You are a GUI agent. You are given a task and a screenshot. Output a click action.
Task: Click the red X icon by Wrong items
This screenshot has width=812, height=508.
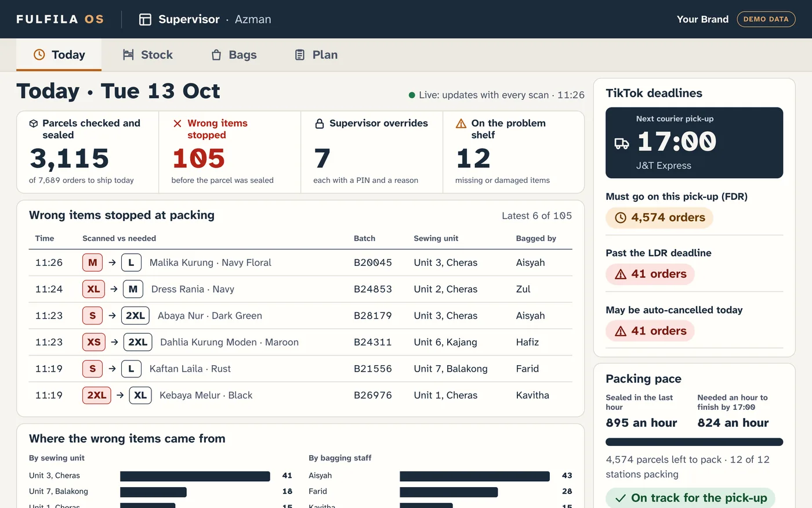pos(177,124)
